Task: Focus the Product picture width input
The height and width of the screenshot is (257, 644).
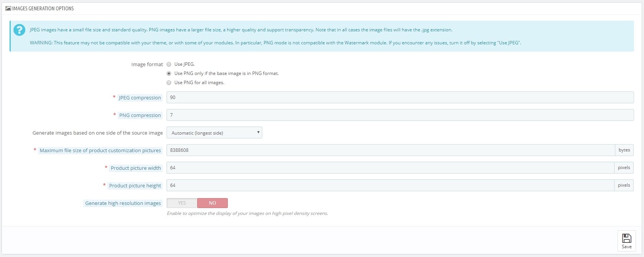Action: click(391, 168)
